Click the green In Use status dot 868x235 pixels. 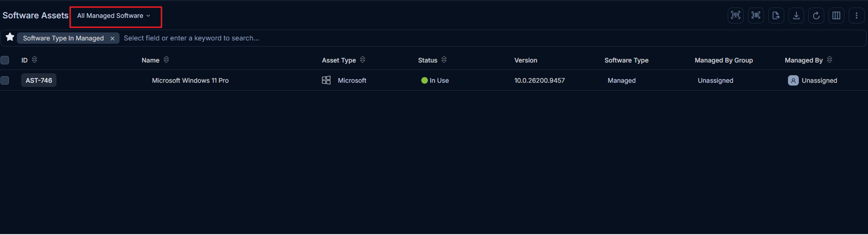[425, 80]
